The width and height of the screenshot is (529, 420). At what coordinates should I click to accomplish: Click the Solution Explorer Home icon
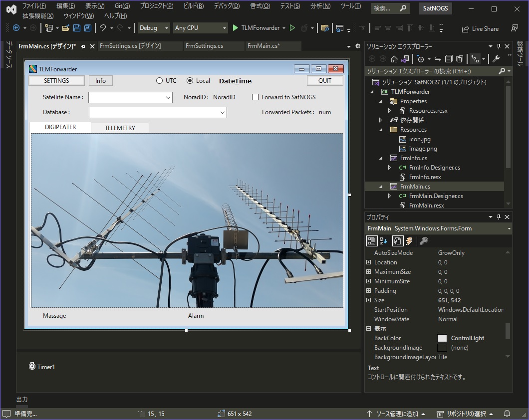click(x=394, y=59)
